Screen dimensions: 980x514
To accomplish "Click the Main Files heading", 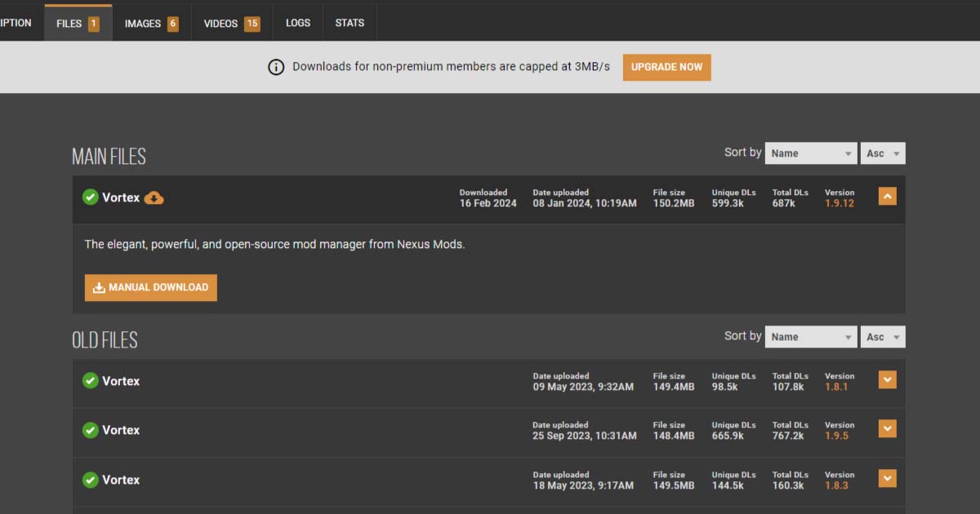I will [x=109, y=157].
